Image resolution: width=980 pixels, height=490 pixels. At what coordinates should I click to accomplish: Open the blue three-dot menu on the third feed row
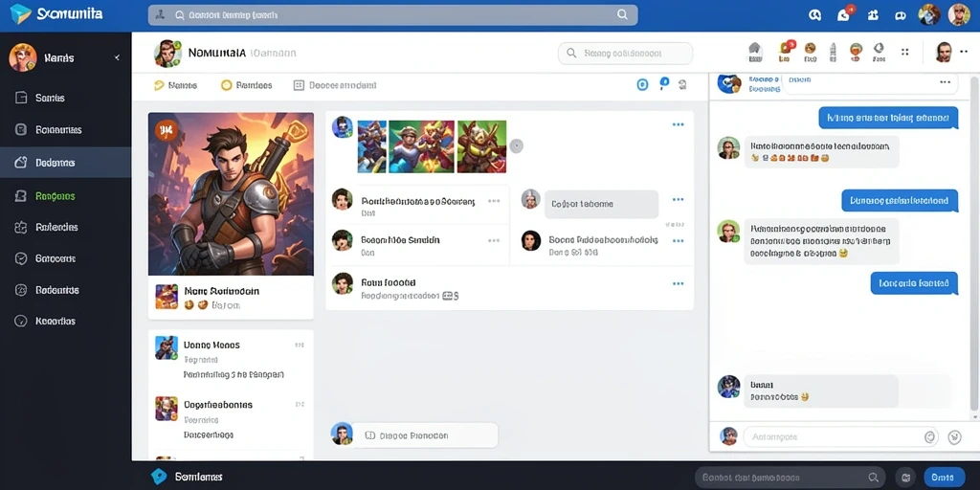coord(679,283)
